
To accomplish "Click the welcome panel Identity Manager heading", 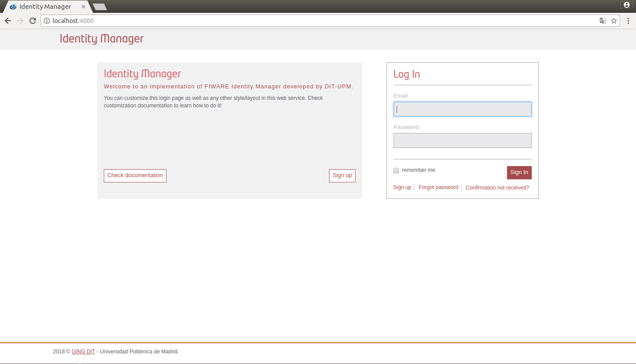I will point(142,74).
